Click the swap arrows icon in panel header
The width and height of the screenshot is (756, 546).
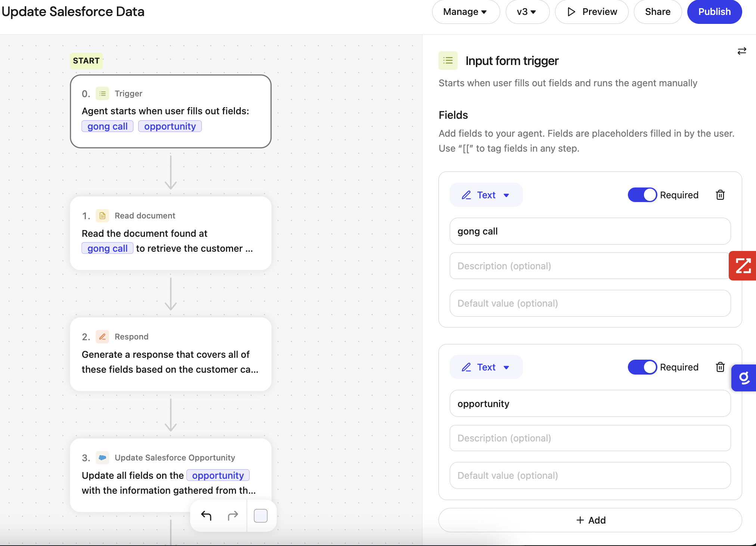coord(742,51)
